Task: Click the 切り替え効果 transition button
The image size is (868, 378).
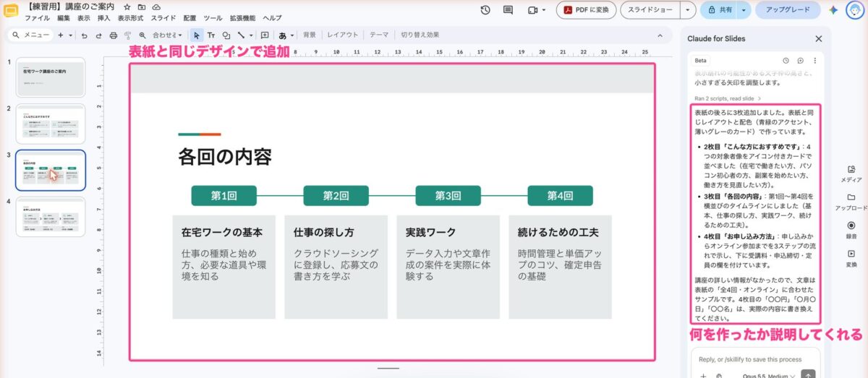Action: click(420, 35)
